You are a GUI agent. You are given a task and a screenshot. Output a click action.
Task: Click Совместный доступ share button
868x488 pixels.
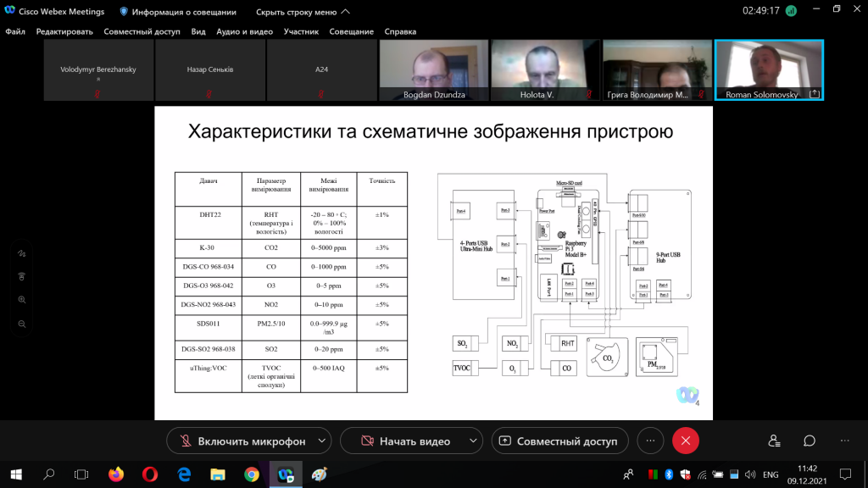(559, 441)
